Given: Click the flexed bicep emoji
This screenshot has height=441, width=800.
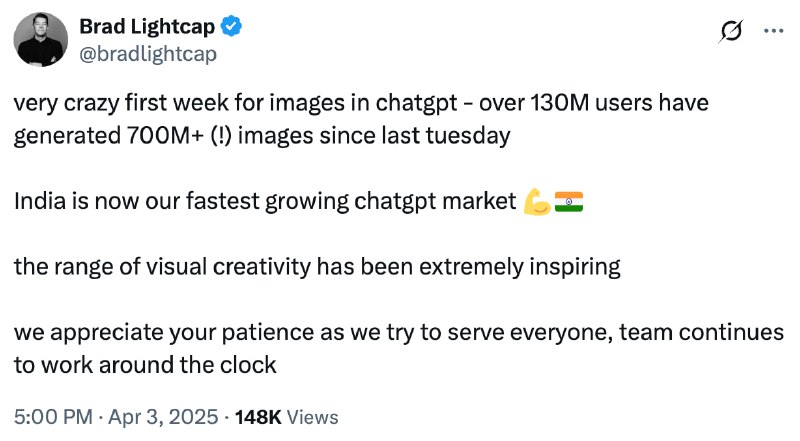Looking at the screenshot, I should click(x=536, y=202).
